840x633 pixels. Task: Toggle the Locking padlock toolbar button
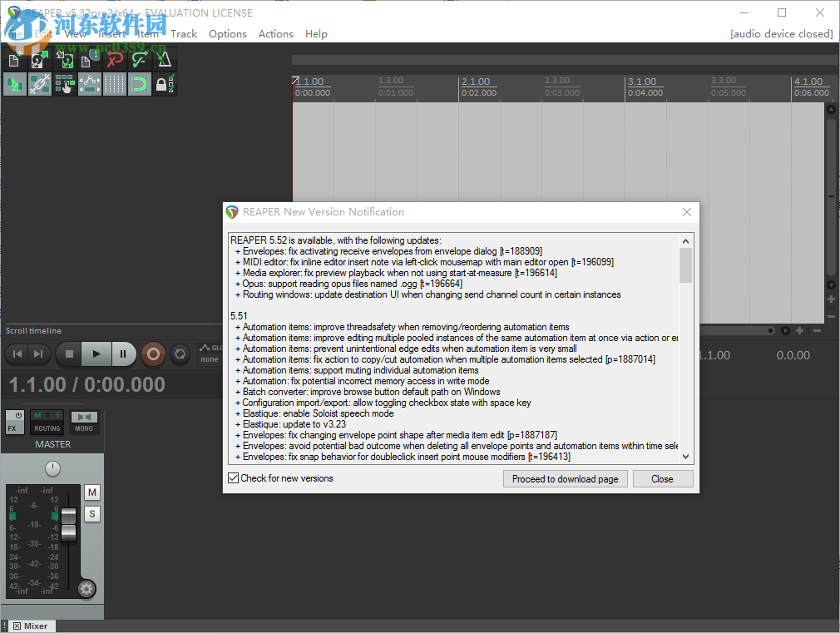[164, 84]
